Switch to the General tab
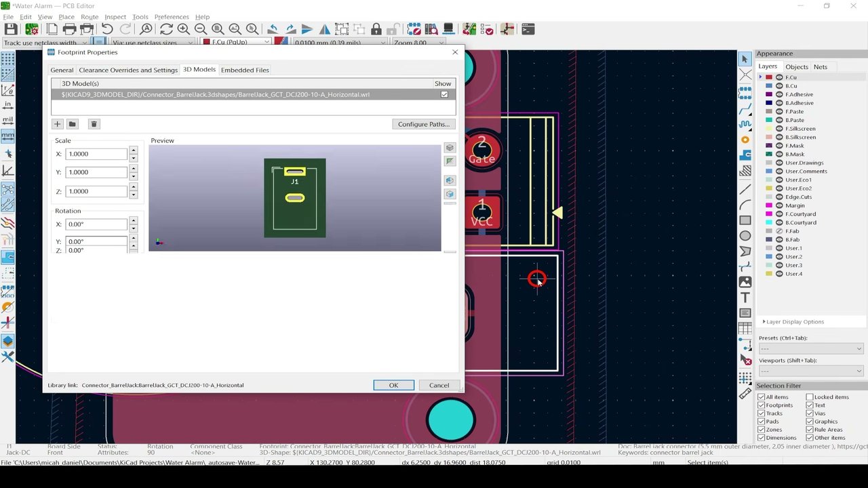 click(x=62, y=70)
